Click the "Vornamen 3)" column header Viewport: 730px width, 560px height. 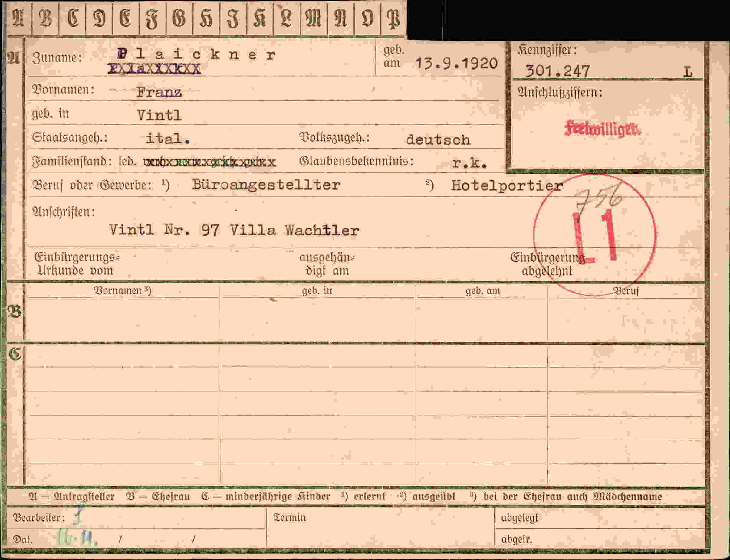coord(122,291)
